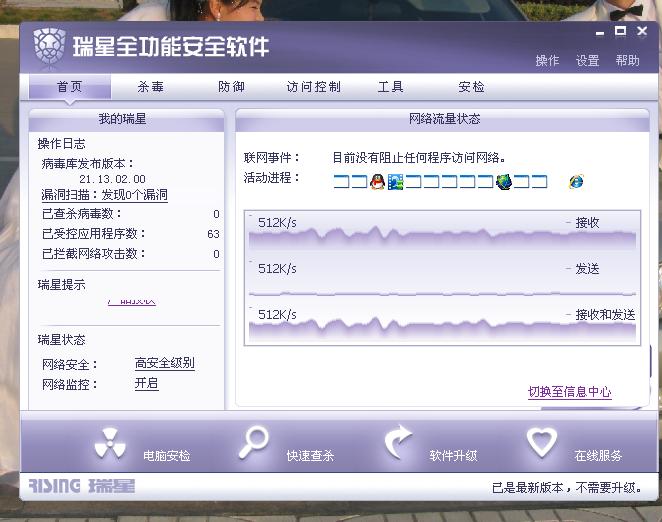Click the Rising lion shield logo
The height and width of the screenshot is (522, 662).
(49, 48)
